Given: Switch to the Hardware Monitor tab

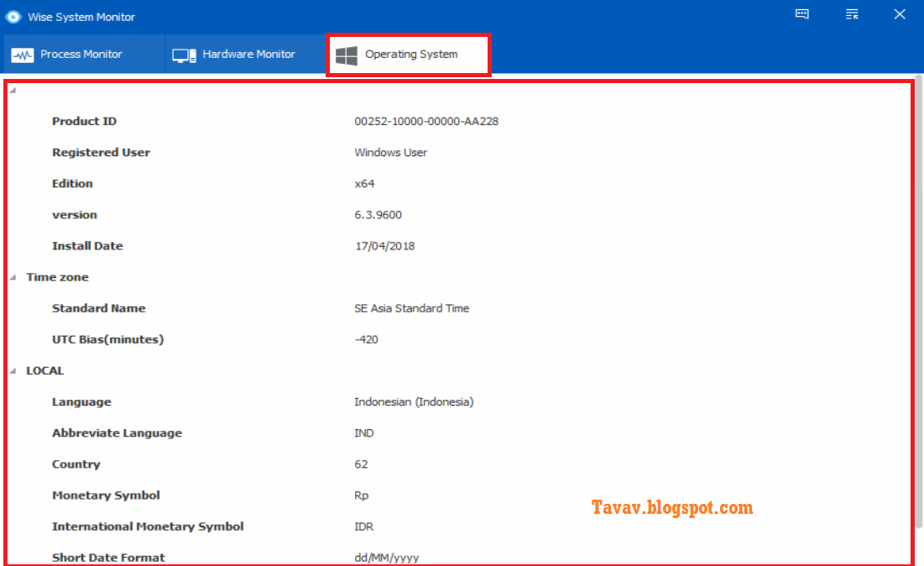Looking at the screenshot, I should click(246, 55).
